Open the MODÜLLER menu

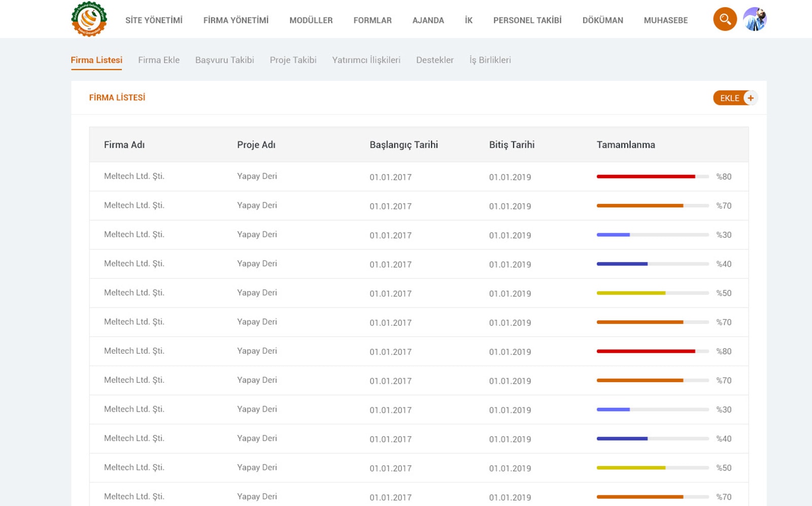(x=311, y=20)
